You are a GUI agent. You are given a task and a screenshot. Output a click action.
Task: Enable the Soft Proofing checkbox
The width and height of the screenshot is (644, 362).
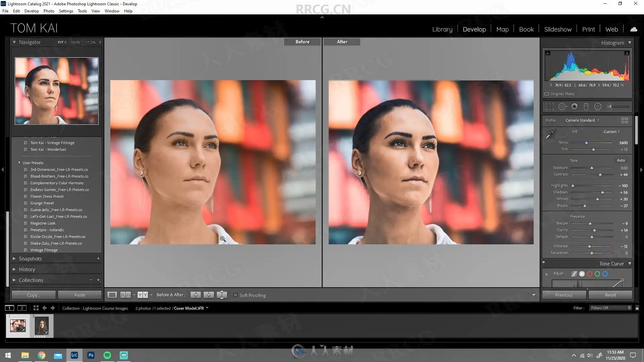coord(235,295)
